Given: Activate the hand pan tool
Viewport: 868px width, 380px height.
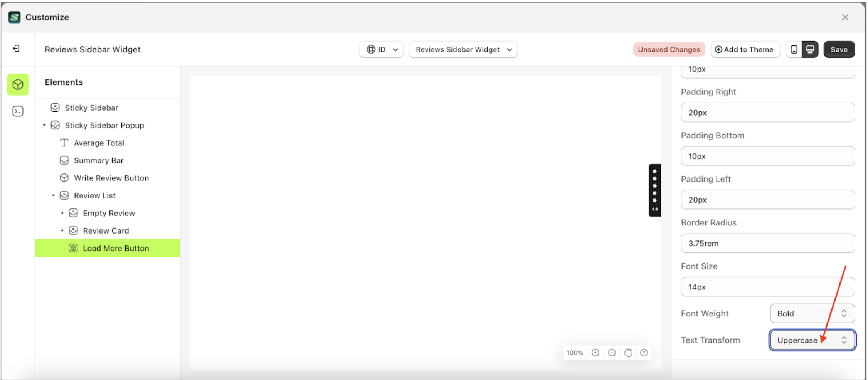Looking at the screenshot, I should point(628,352).
